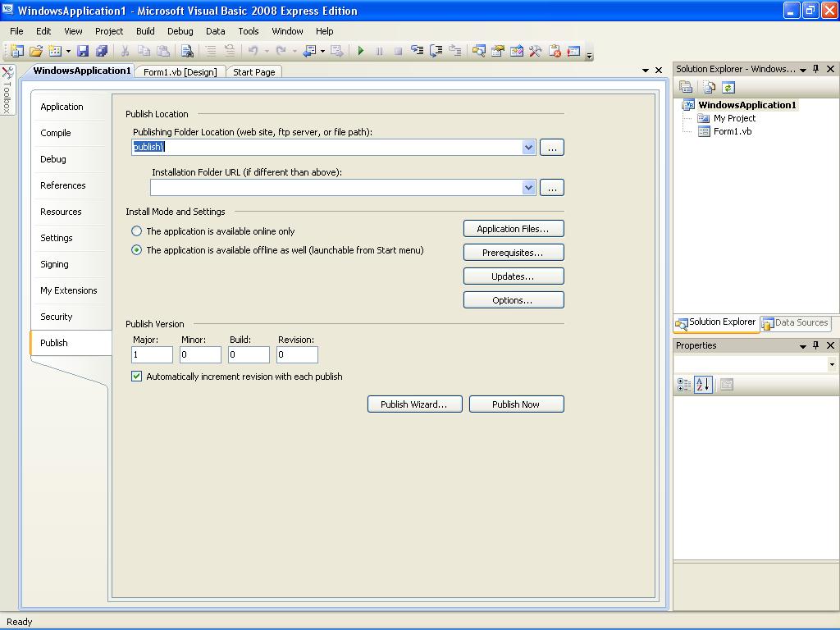This screenshot has height=630, width=840.
Task: Open Solution Explorer from the main toolbar
Action: pyautogui.click(x=478, y=51)
